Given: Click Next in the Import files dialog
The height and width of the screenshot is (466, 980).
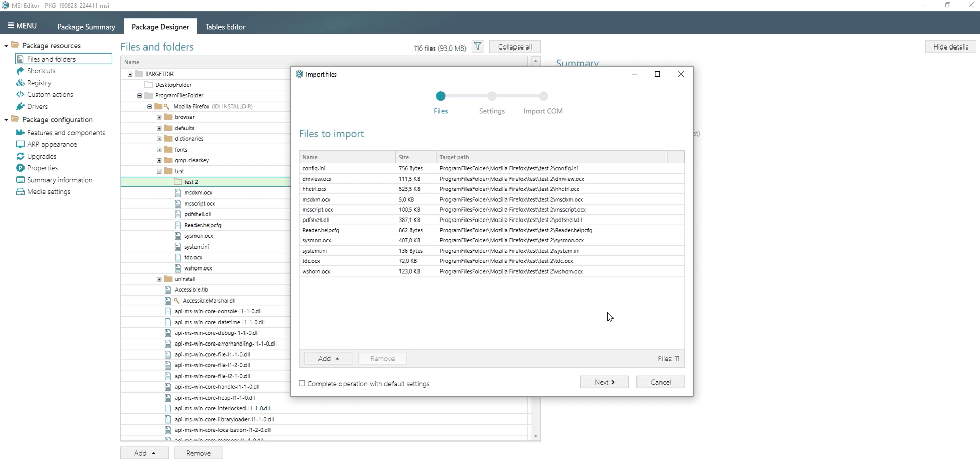Looking at the screenshot, I should click(x=604, y=382).
